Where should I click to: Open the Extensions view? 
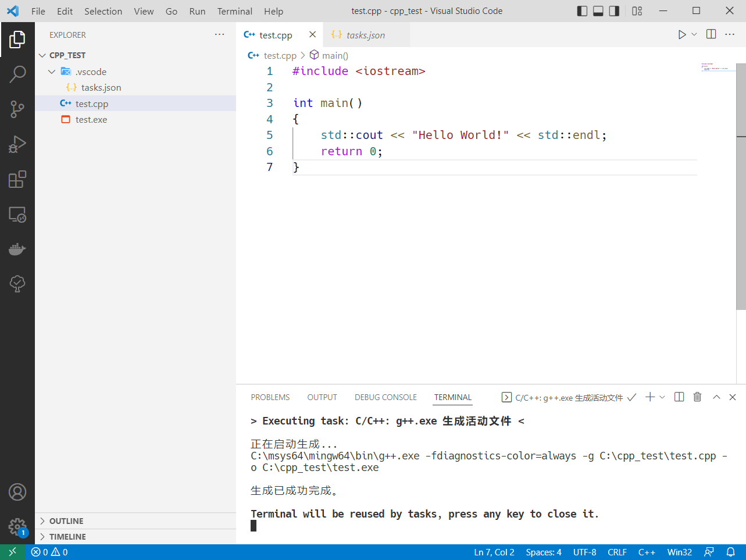coord(17,179)
